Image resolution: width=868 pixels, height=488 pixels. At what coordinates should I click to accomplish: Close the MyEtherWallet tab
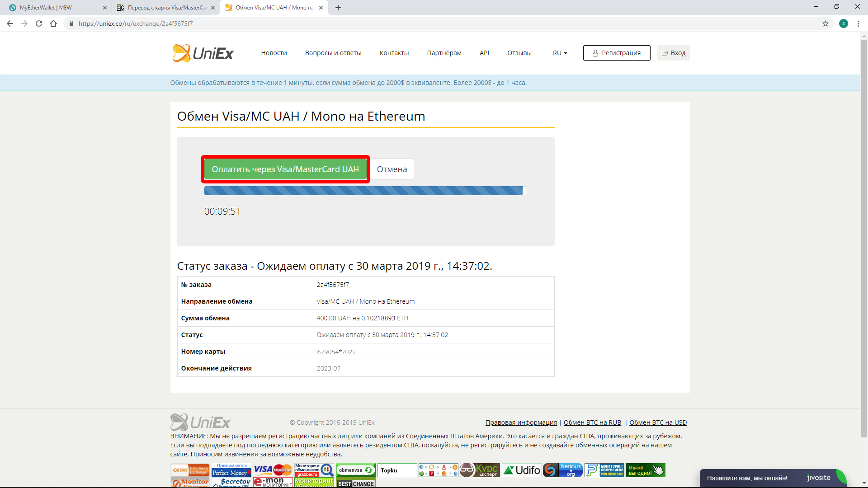pyautogui.click(x=105, y=8)
